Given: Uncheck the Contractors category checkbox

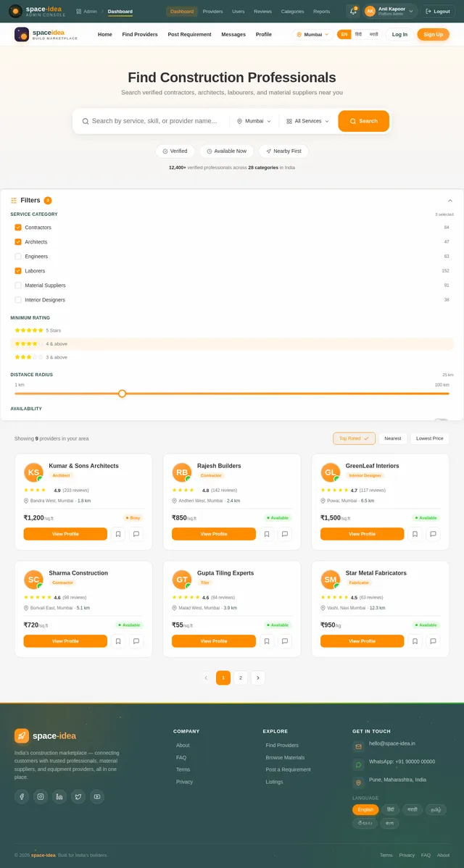Looking at the screenshot, I should 17,228.
